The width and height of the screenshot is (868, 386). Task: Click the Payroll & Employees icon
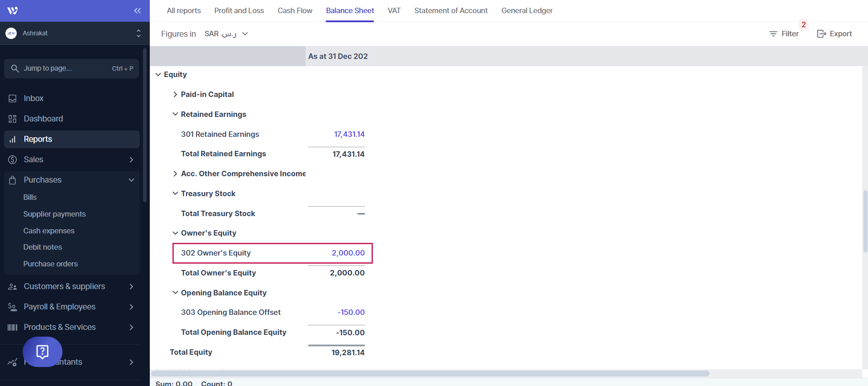coord(13,307)
